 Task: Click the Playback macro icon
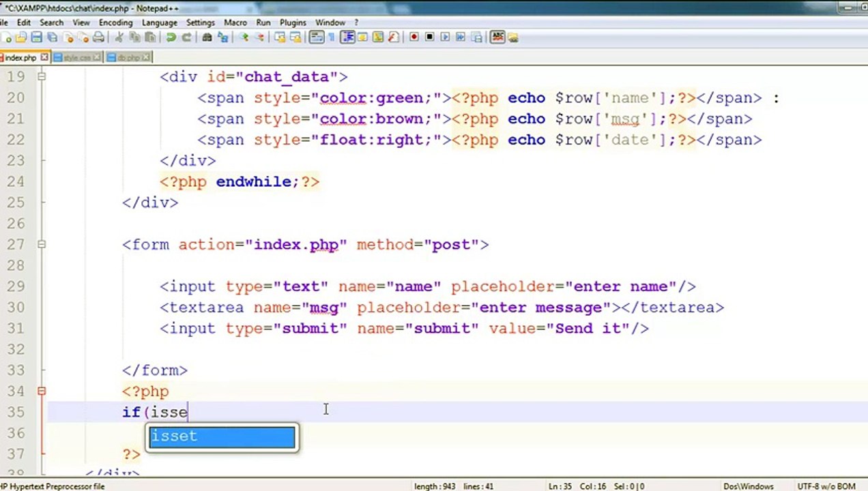click(x=445, y=37)
